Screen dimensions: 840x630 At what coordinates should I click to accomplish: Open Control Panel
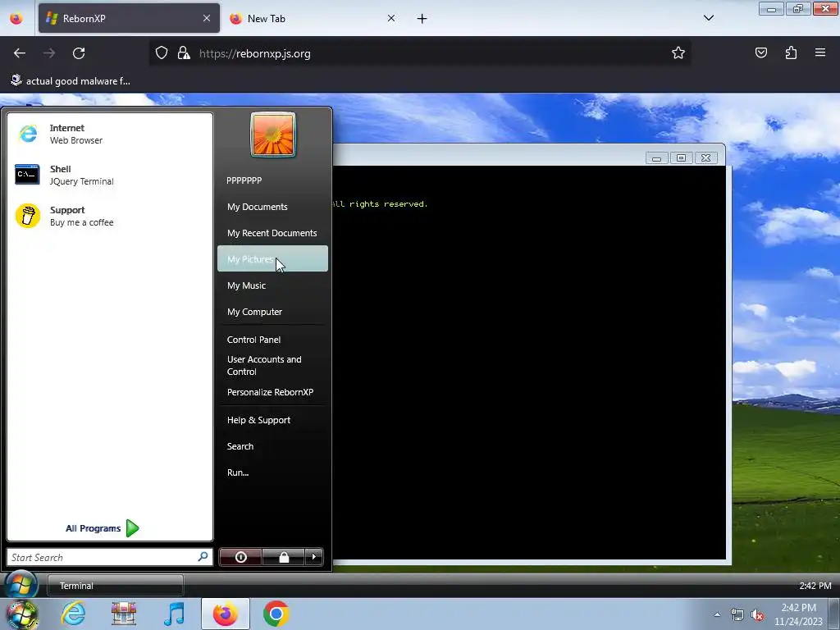[272, 340]
